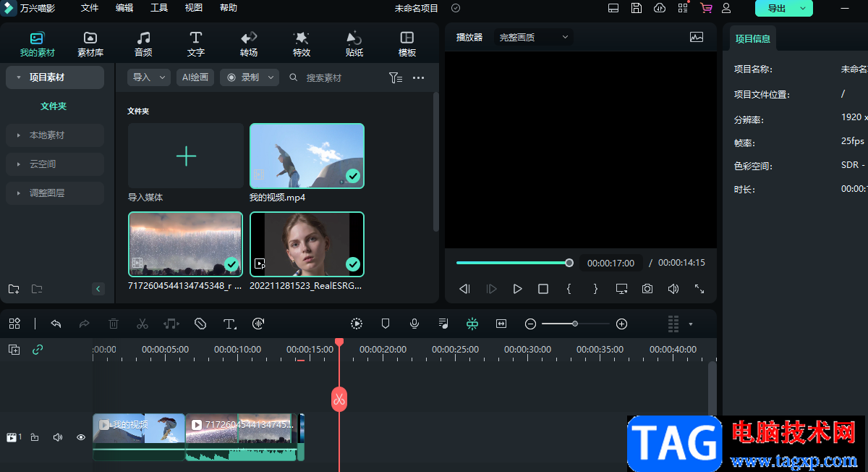
Task: Click the render preview icon in the timeline toolbar
Action: [x=357, y=324]
